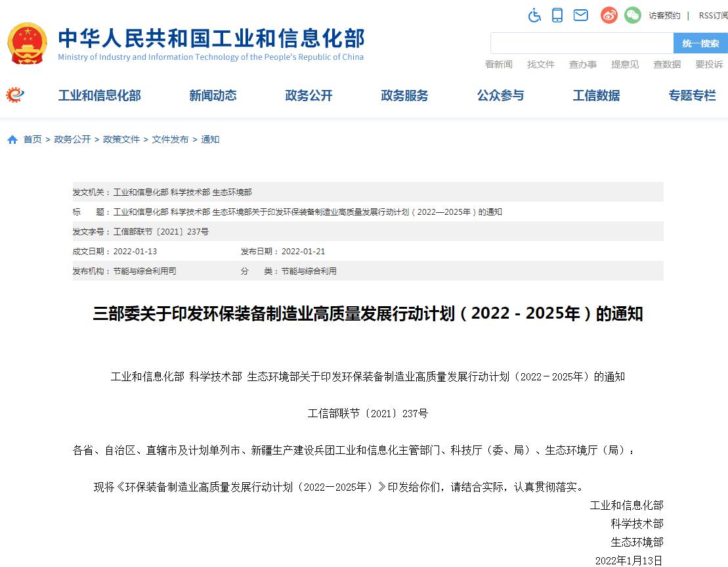Click the 工业和信息化部 signature line
The height and width of the screenshot is (567, 728).
(627, 505)
